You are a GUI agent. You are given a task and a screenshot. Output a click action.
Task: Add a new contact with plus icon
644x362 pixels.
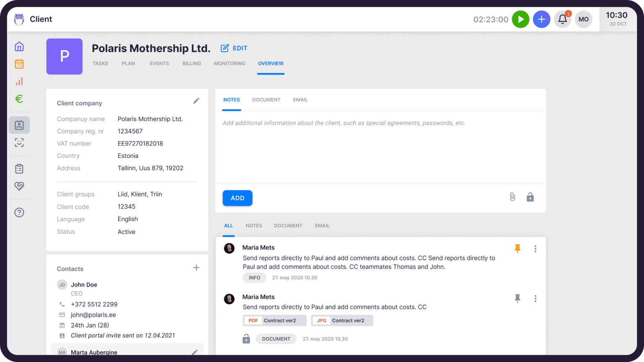coord(196,268)
